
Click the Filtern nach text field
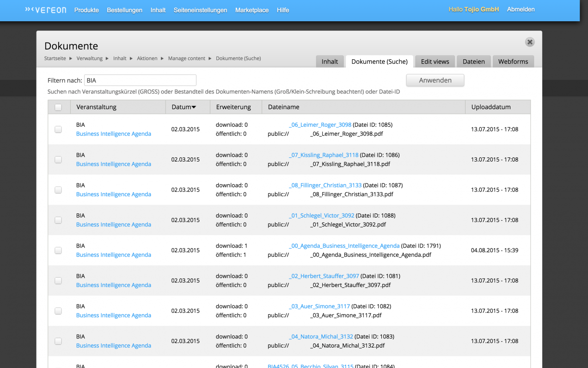click(140, 81)
